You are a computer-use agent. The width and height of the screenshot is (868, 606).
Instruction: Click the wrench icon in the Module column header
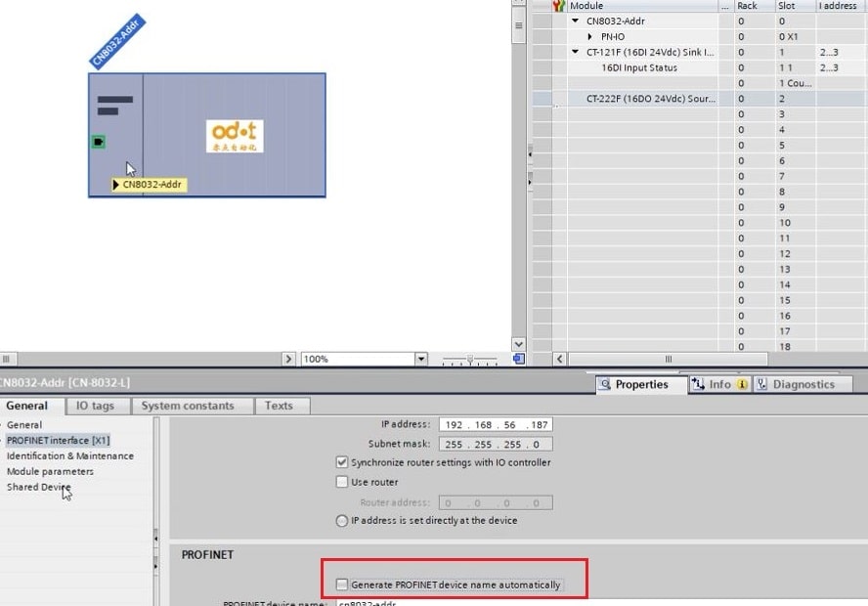tap(560, 6)
